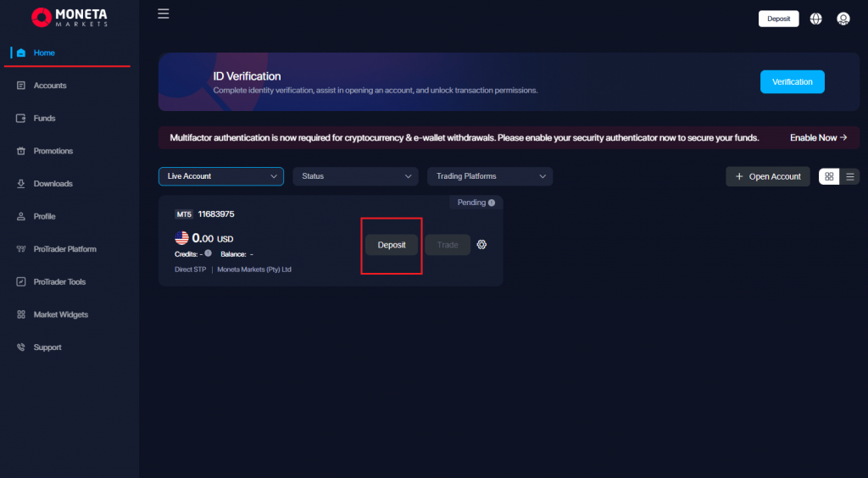
Task: Click the ID Verification heading
Action: point(247,76)
